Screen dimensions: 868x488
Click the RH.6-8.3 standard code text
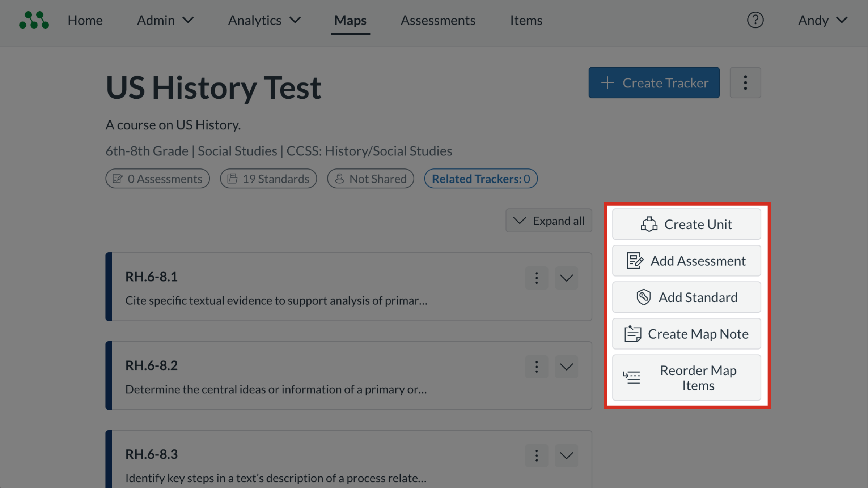click(151, 454)
